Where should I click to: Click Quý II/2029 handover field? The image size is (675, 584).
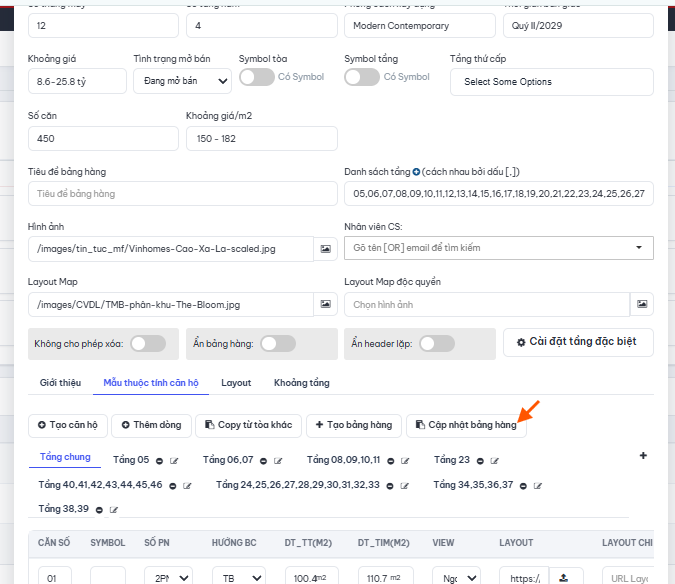(x=578, y=25)
